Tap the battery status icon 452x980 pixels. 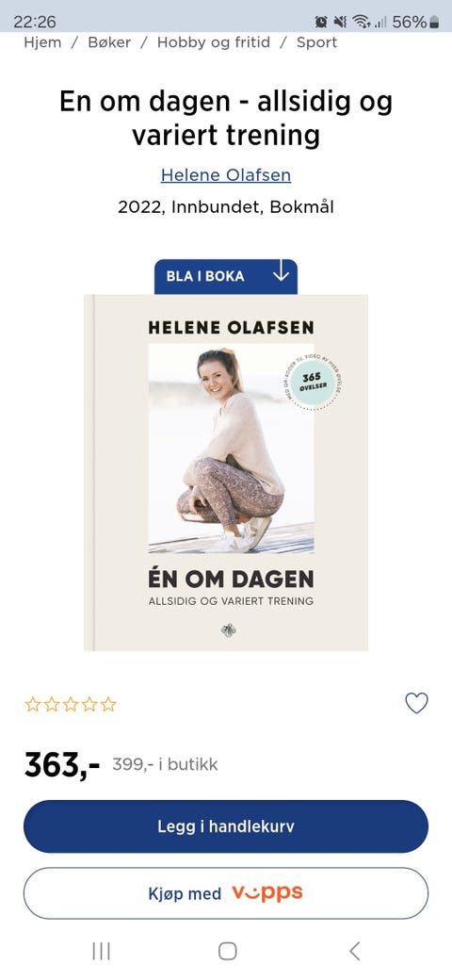coord(434,23)
